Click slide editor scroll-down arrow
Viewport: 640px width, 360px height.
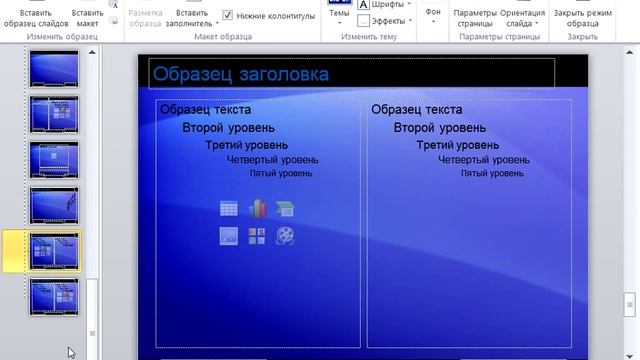pos(630,357)
